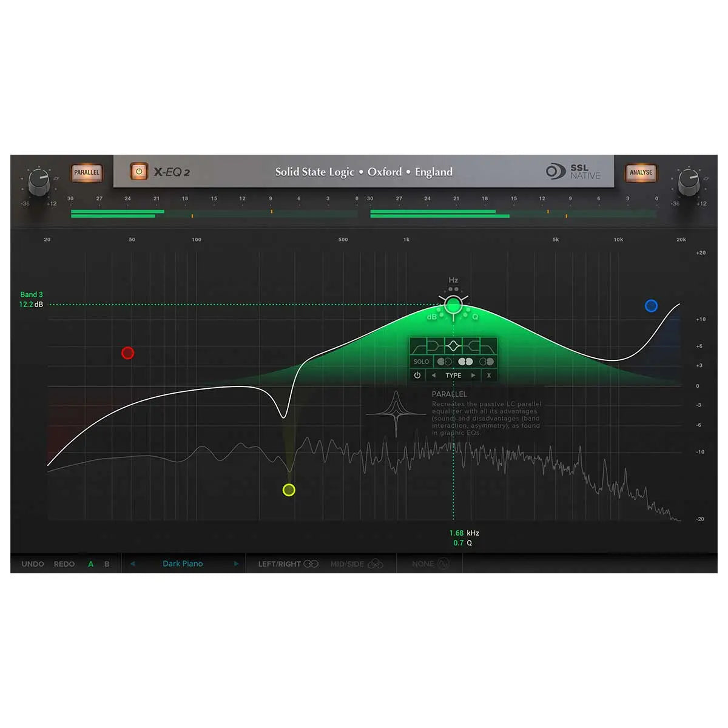Image resolution: width=728 pixels, height=728 pixels.
Task: Click the X to delete the band
Action: pos(489,375)
